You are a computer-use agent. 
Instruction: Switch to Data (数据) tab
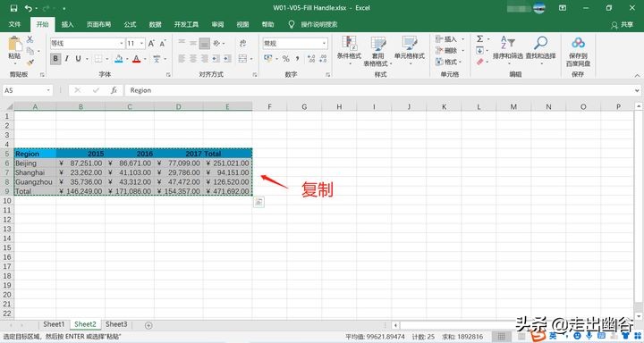pyautogui.click(x=155, y=25)
